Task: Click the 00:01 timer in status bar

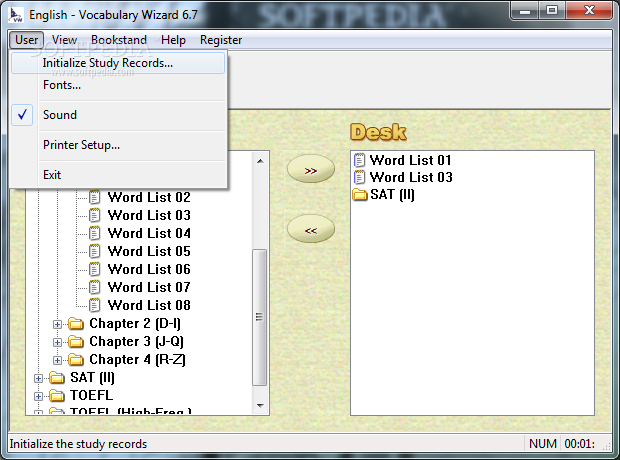Action: (580, 444)
